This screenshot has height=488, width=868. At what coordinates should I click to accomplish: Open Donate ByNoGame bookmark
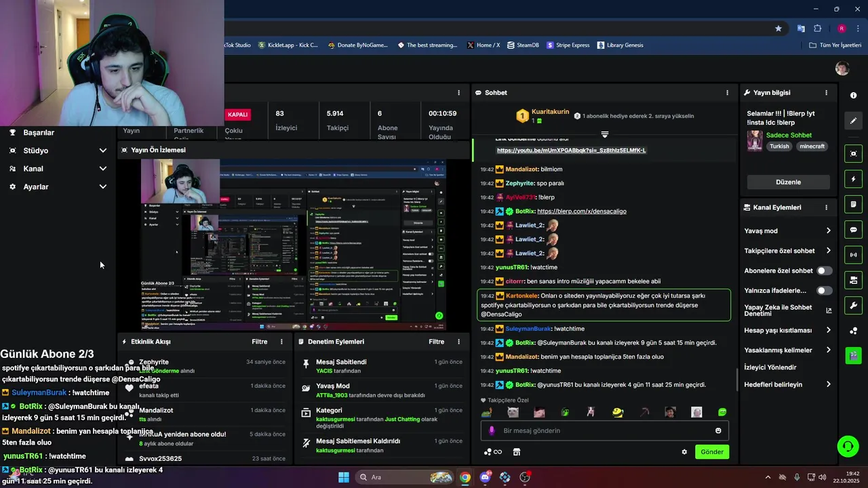click(x=357, y=45)
